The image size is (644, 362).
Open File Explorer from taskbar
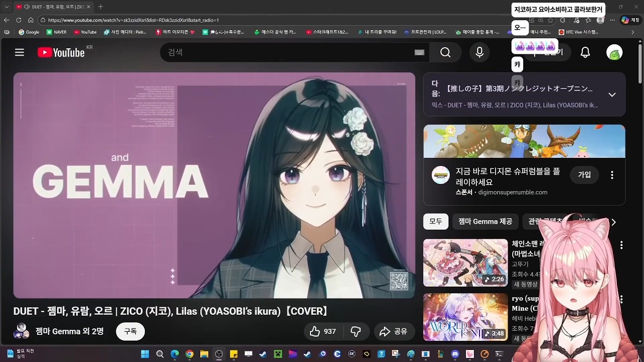click(204, 354)
